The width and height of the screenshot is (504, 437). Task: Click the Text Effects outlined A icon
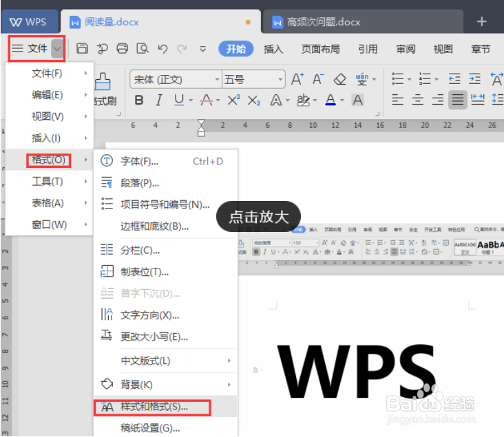[276, 100]
